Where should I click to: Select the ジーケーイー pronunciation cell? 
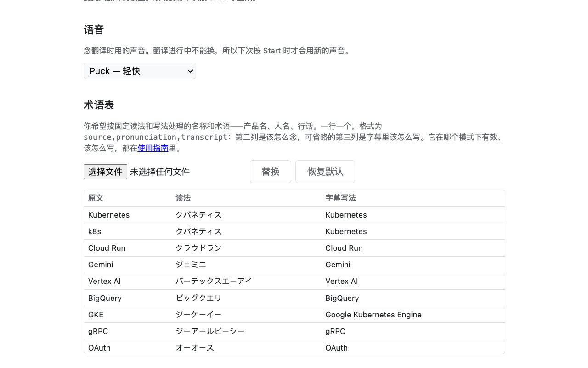point(247,315)
